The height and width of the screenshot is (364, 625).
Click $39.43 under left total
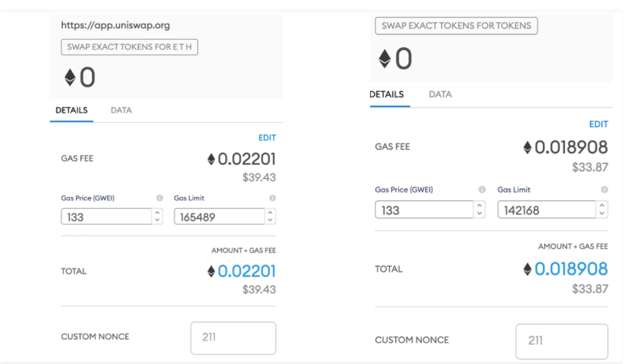tap(259, 289)
